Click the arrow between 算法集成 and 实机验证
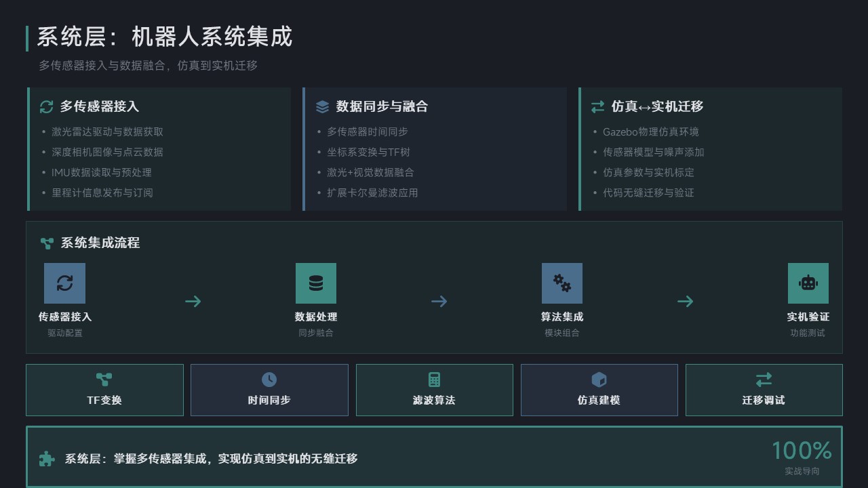This screenshot has height=488, width=868. (x=685, y=301)
